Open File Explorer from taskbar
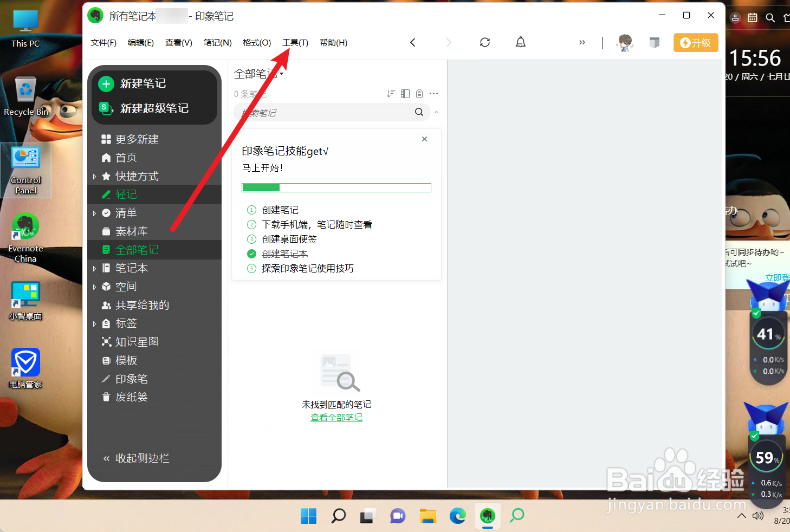The image size is (790, 532). pyautogui.click(x=428, y=516)
